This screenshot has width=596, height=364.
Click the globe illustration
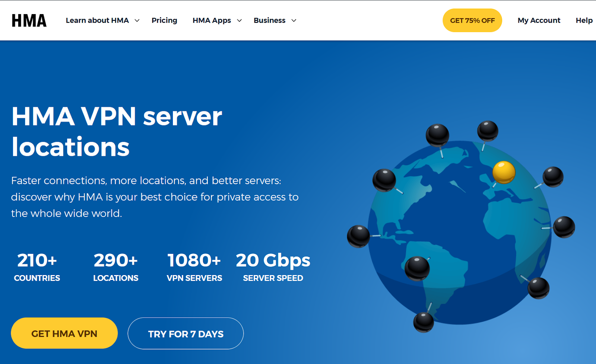(461, 227)
